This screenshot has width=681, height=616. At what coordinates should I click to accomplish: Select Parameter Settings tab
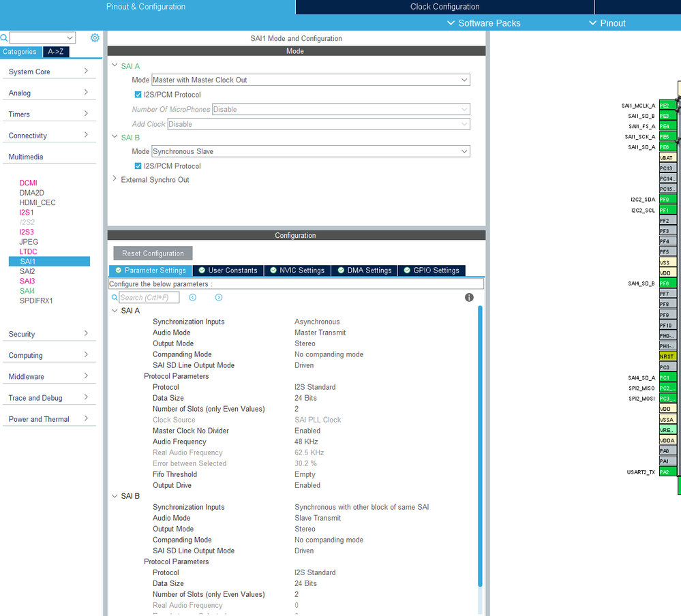click(150, 271)
